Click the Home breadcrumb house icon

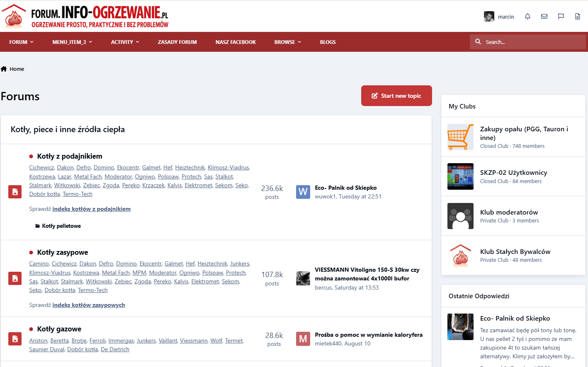click(4, 69)
